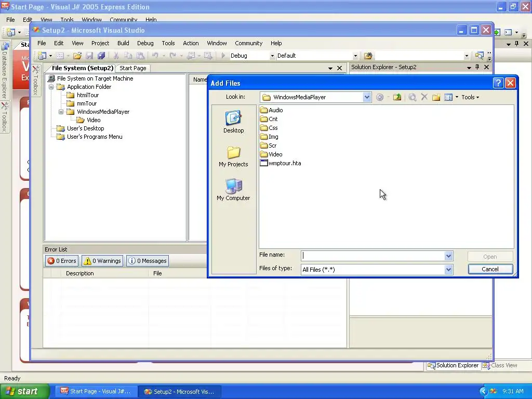Change Views icon in Add Files dialog
532x399 pixels.
[448, 97]
